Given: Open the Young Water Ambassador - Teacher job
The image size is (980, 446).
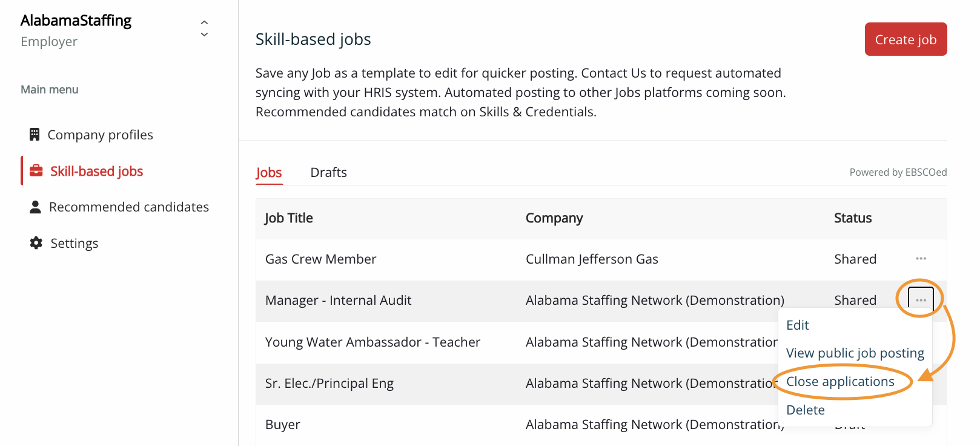Looking at the screenshot, I should click(372, 342).
